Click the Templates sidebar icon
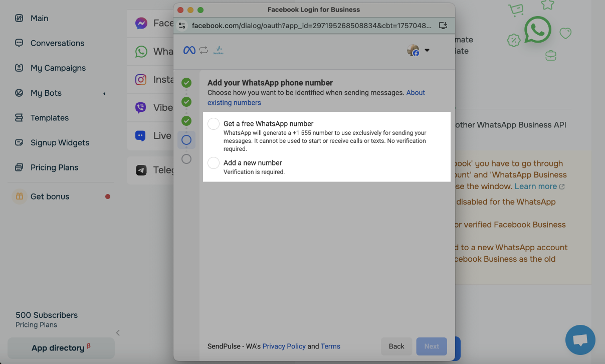The width and height of the screenshot is (605, 364). tap(19, 118)
